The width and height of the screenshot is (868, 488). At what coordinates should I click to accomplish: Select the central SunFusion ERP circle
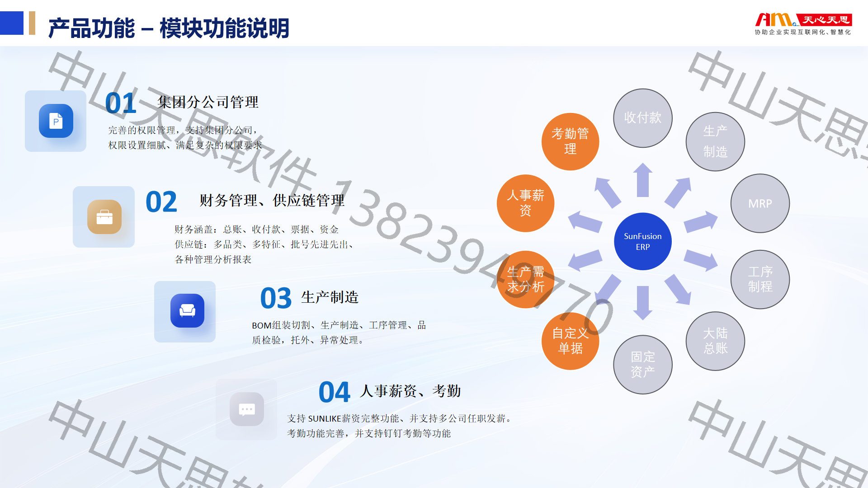click(x=642, y=241)
